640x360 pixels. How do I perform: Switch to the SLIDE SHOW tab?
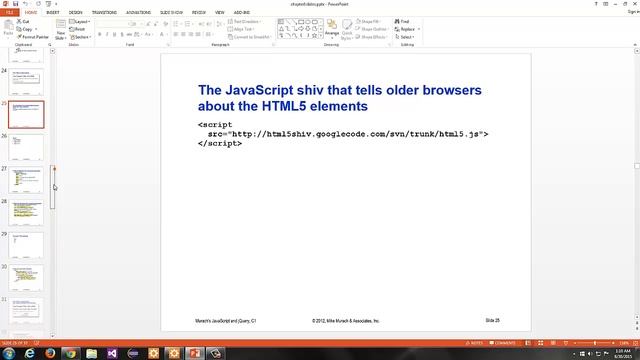[x=171, y=12]
